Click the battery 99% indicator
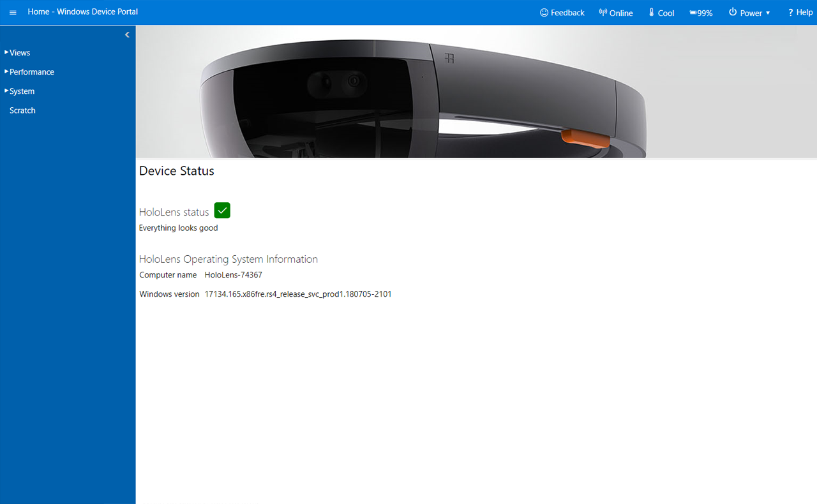The height and width of the screenshot is (504, 817). [701, 13]
